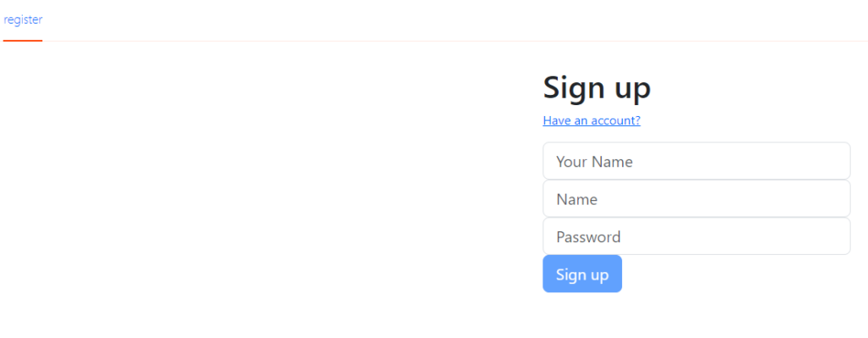Go to login via "Have an account?"
The height and width of the screenshot is (338, 868).
coord(591,120)
